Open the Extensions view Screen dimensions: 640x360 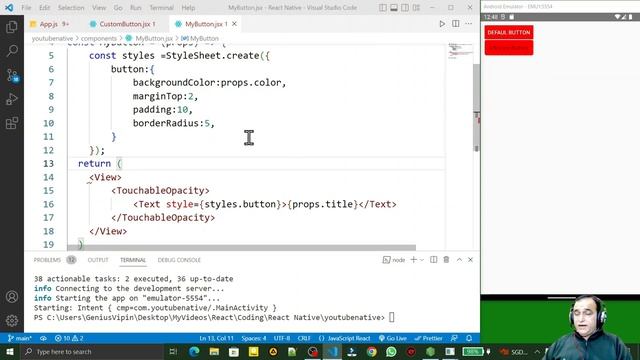[x=12, y=123]
